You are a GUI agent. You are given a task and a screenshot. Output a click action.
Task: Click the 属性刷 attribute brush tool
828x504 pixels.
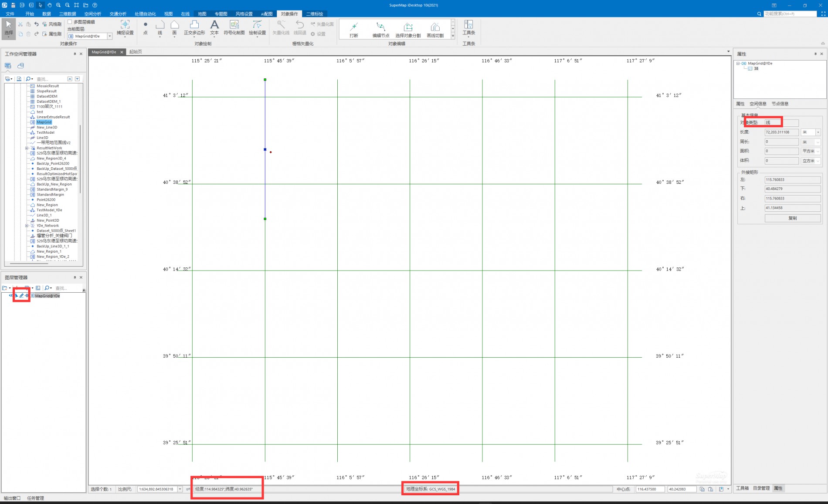[52, 34]
